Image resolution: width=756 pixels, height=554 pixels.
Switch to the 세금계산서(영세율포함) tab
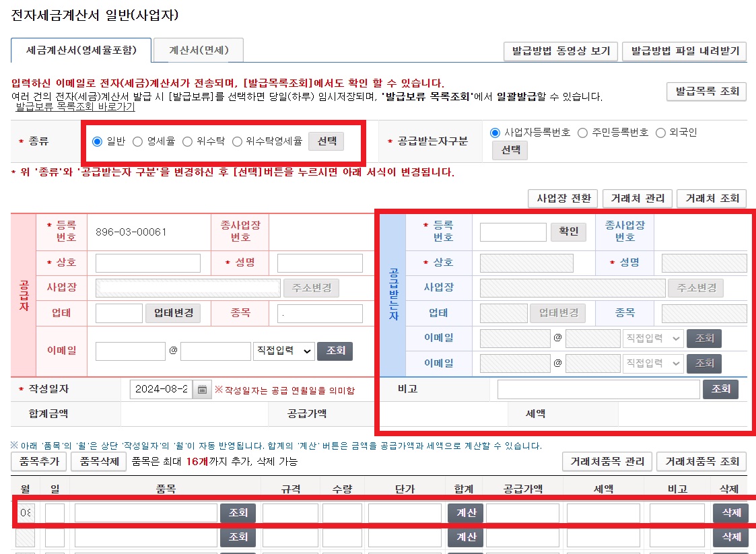point(81,50)
